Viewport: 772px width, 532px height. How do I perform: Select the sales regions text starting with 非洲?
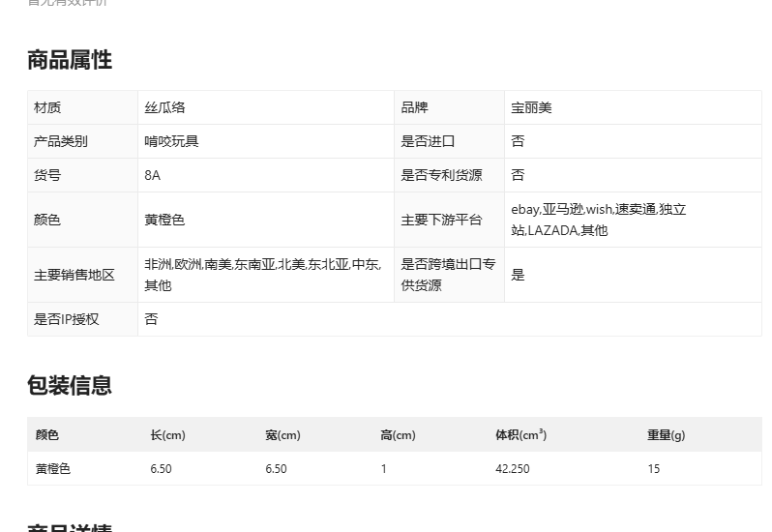pyautogui.click(x=262, y=275)
